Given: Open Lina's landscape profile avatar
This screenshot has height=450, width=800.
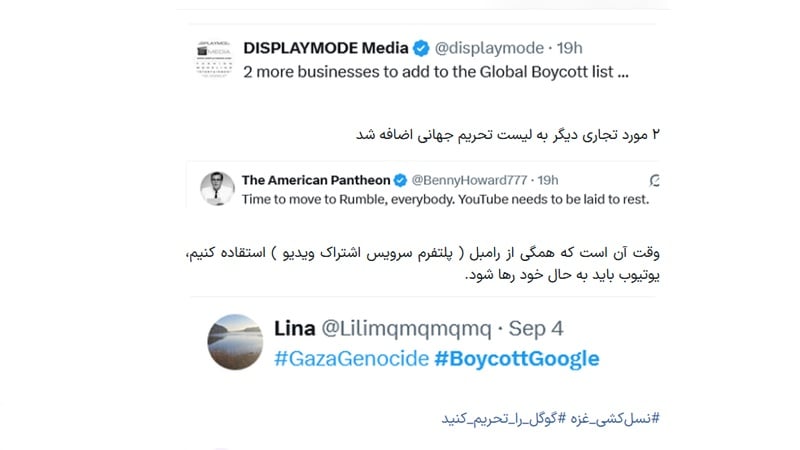Looking at the screenshot, I should tap(236, 341).
